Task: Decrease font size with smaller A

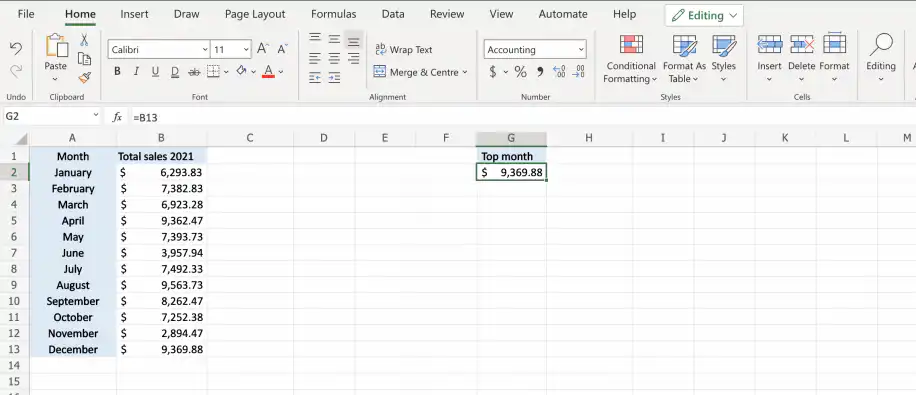Action: (283, 49)
